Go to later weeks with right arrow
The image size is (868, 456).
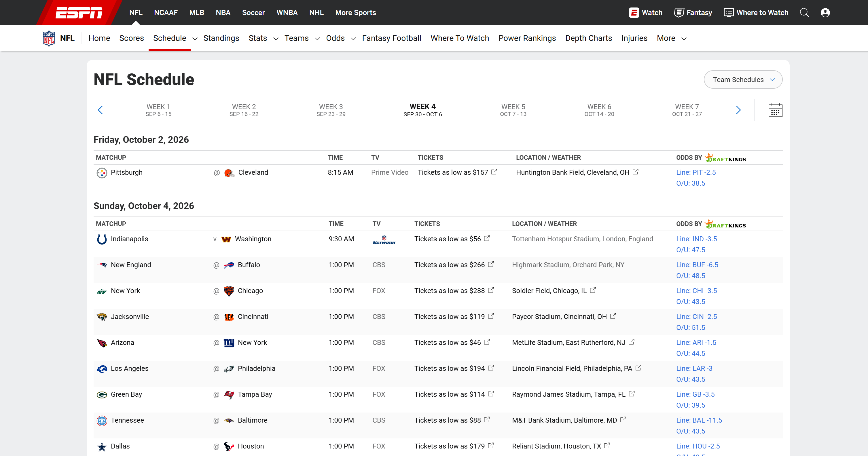pyautogui.click(x=738, y=110)
